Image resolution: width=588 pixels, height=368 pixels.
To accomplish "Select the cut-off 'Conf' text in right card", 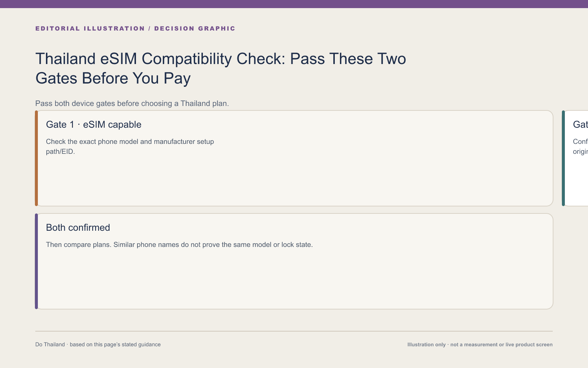I will tap(580, 142).
